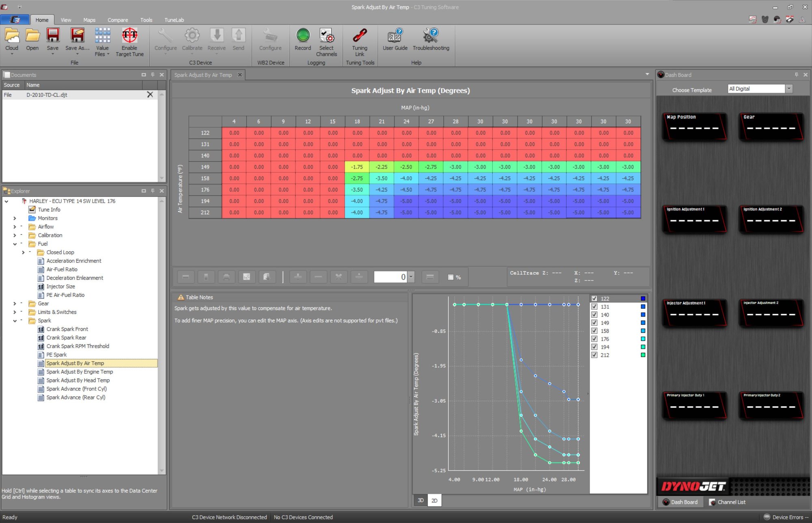Screen dimensions: 812x523
Task: Click the Save As icon
Action: (x=77, y=36)
